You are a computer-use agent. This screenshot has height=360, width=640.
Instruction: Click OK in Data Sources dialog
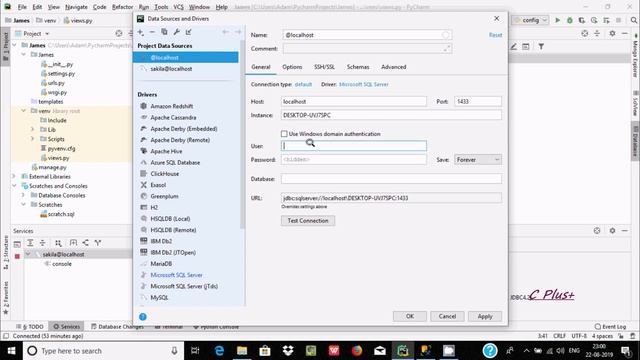[x=410, y=316]
